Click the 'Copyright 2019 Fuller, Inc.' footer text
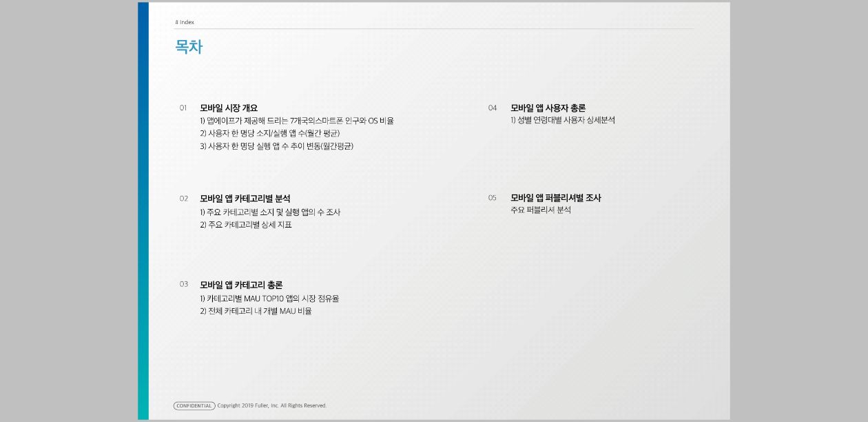Screen dimensions: 868x422 272,405
